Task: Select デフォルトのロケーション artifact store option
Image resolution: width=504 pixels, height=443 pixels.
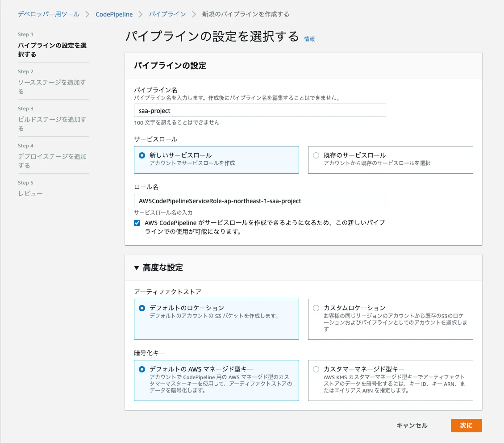Action: click(x=217, y=319)
